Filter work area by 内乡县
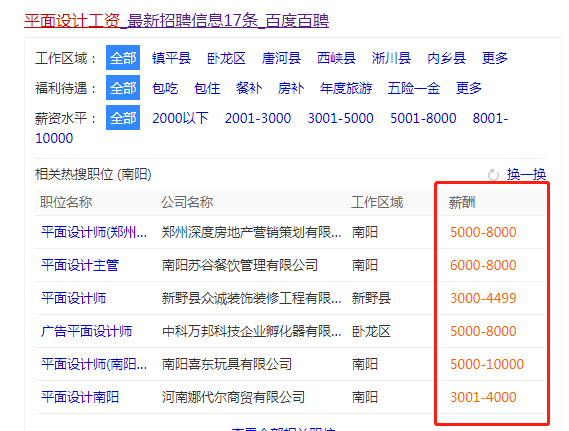 click(446, 58)
